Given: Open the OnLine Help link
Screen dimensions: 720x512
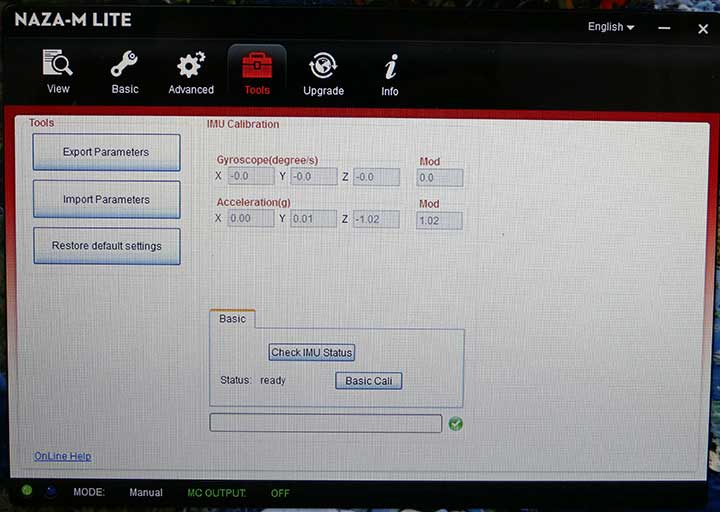Looking at the screenshot, I should 62,456.
